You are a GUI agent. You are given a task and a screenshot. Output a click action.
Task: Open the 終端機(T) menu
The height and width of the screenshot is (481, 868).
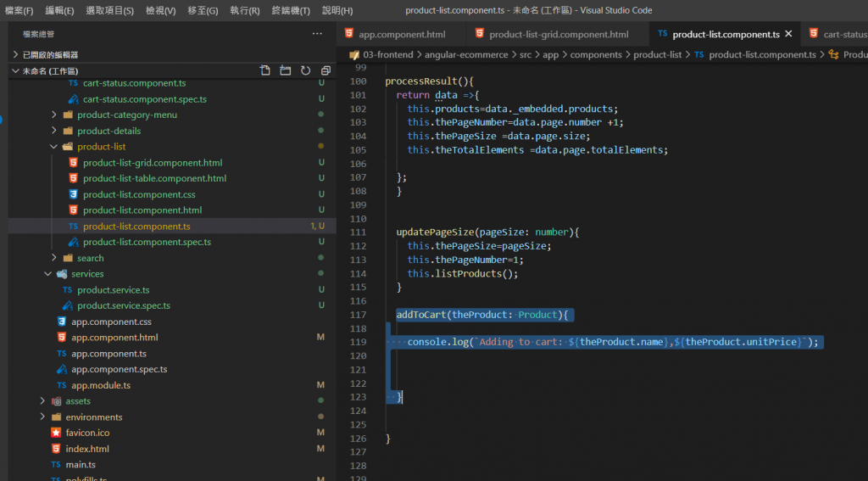(291, 10)
